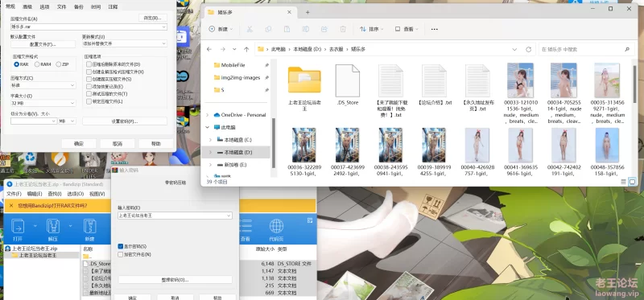Screen dimensions: 644x300
Task: Open the 字典大小 32 MB dropdown
Action: pyautogui.click(x=43, y=103)
